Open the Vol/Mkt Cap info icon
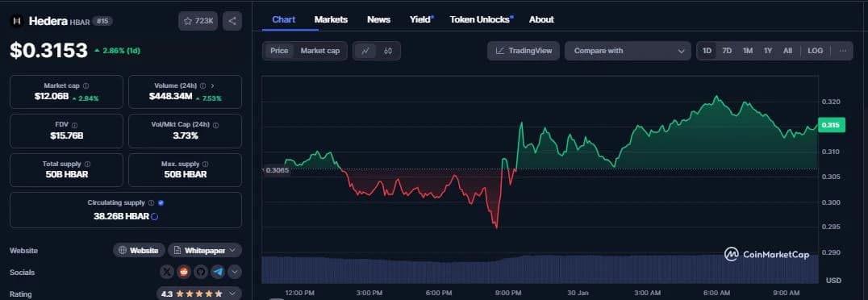 (x=216, y=125)
